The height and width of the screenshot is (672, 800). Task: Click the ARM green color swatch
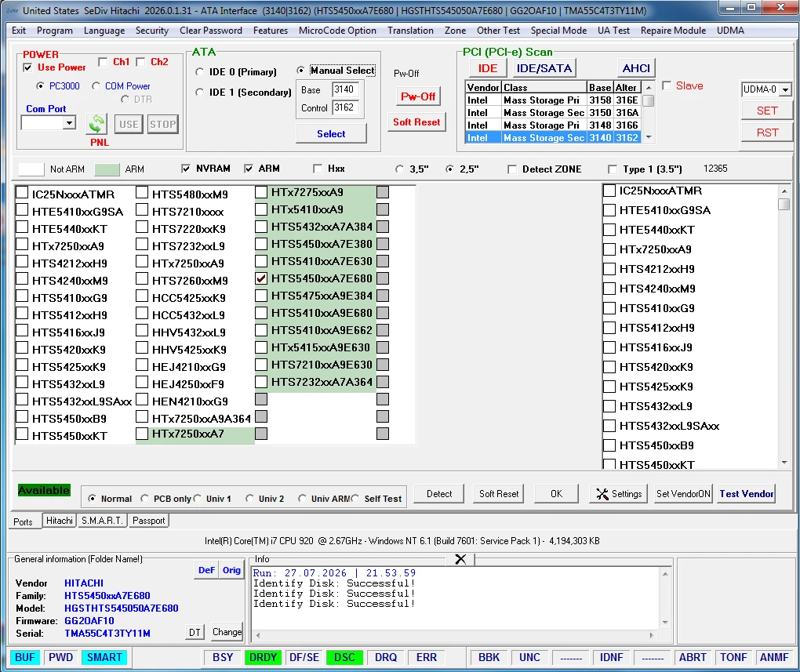coord(107,169)
